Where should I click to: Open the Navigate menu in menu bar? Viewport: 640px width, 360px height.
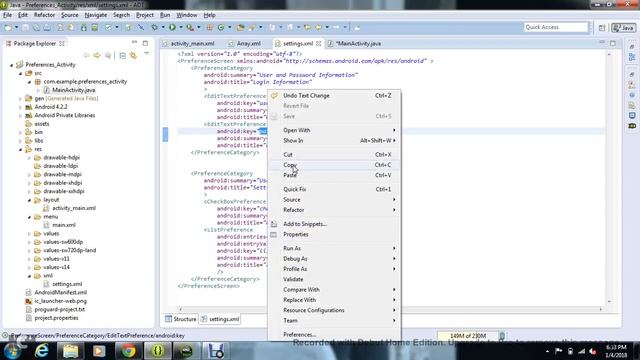click(96, 15)
